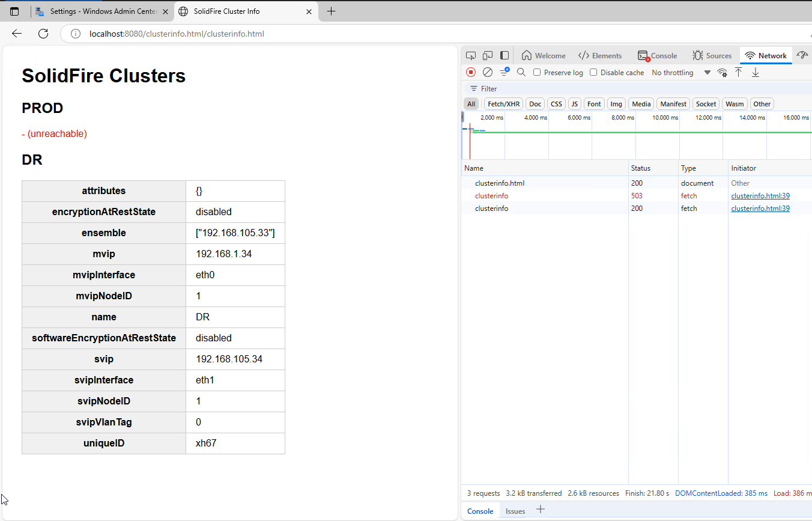
Task: Open network conditions settings icon
Action: coord(723,73)
